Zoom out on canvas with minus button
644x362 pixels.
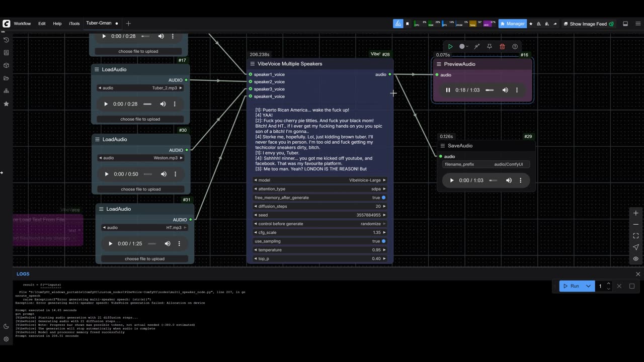(635, 224)
